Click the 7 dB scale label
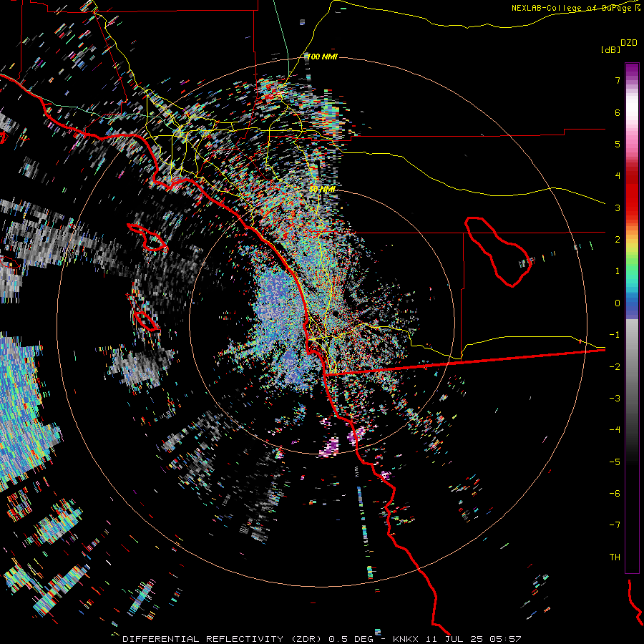 618,80
